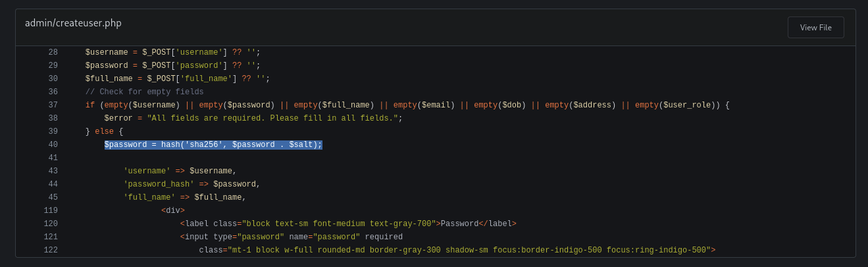Click the 'password_hash' array key line
This screenshot has width=868, height=267.
pos(192,184)
